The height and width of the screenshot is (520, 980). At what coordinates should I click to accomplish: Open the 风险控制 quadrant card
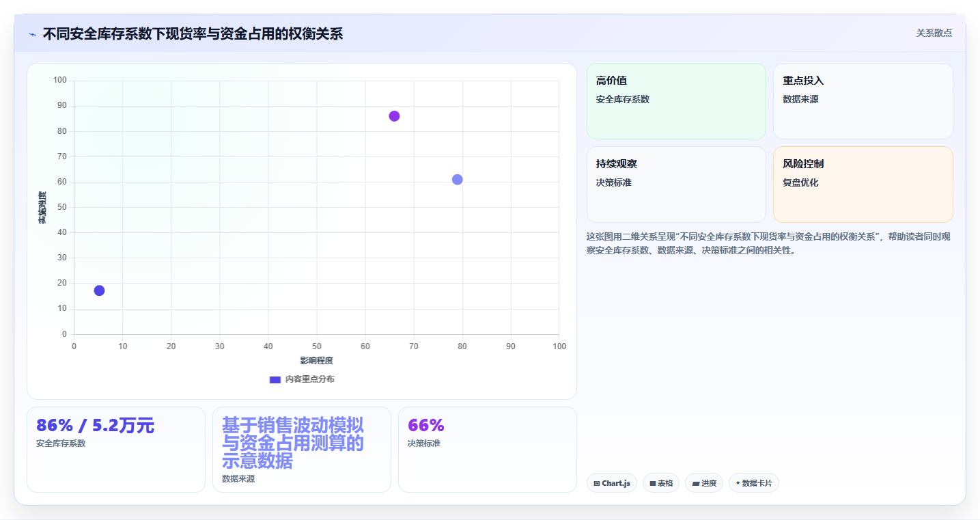tap(863, 184)
